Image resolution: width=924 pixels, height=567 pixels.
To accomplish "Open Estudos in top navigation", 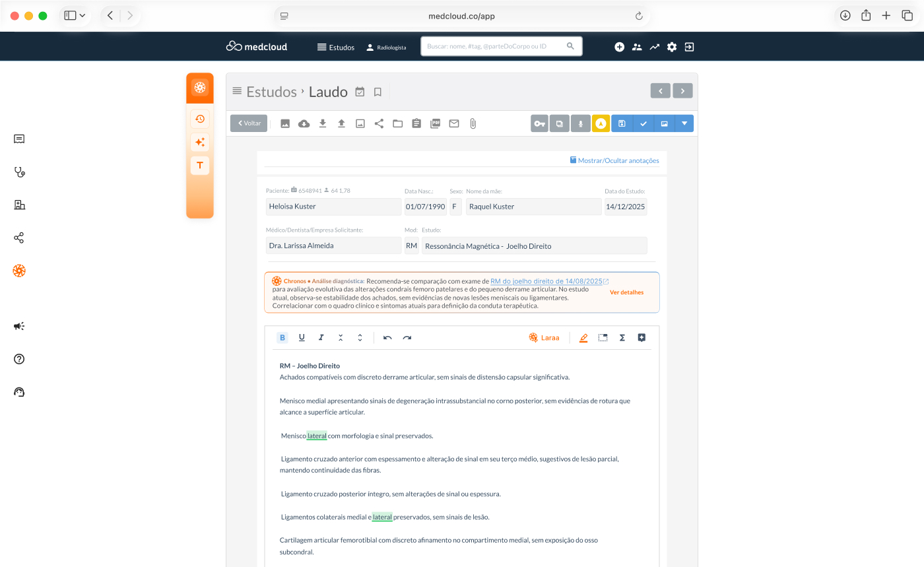I will pos(336,47).
